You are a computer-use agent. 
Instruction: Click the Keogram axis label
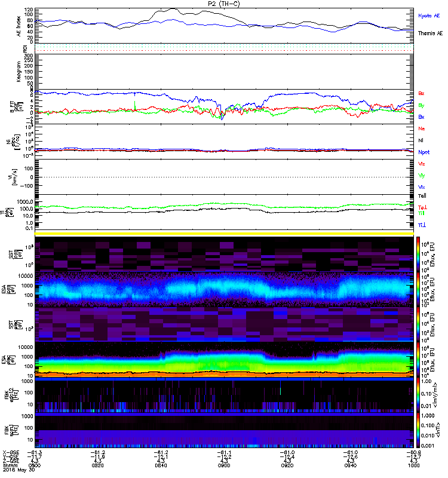coord(19,72)
